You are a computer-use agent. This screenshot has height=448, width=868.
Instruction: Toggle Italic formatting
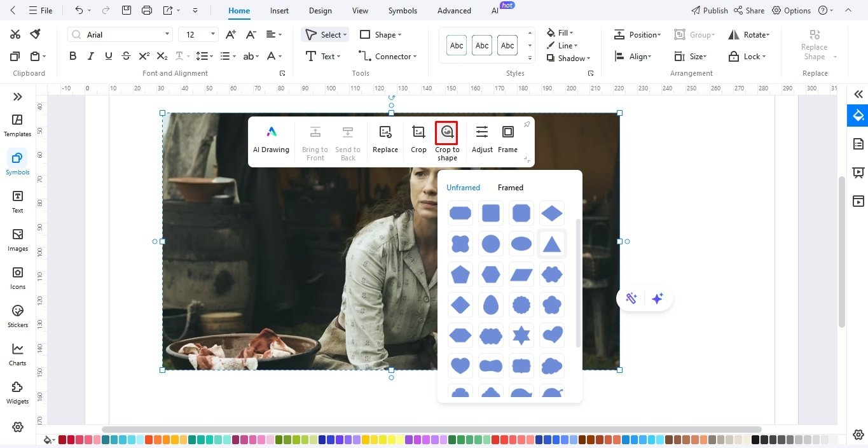91,56
